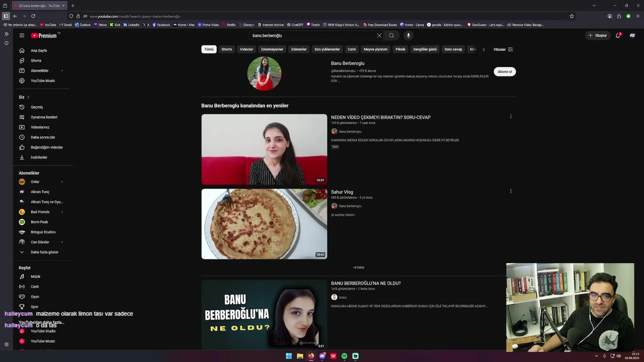Reload the page in the browser toolbar
This screenshot has width=644, height=362.
point(33,16)
